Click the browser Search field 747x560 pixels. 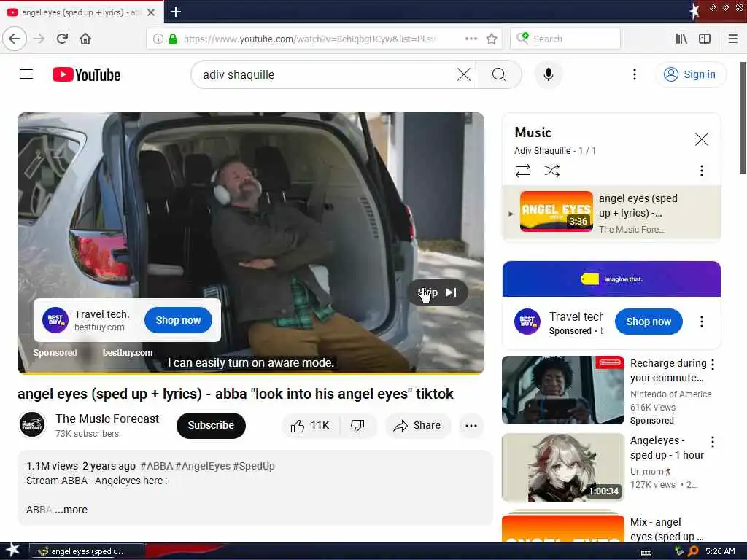tap(565, 39)
